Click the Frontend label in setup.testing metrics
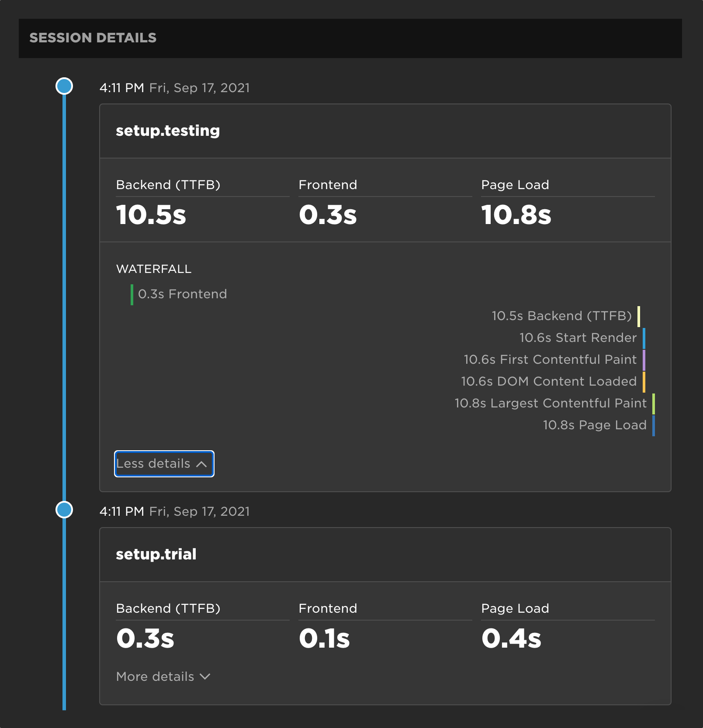Screen dimensions: 703x728 coord(328,185)
